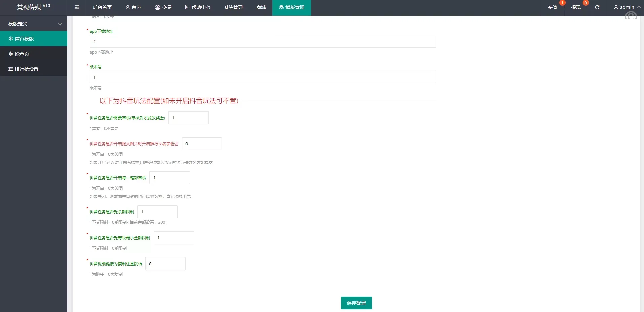644x312 pixels.
Task: Expand the admin account dropdown
Action: click(x=639, y=7)
